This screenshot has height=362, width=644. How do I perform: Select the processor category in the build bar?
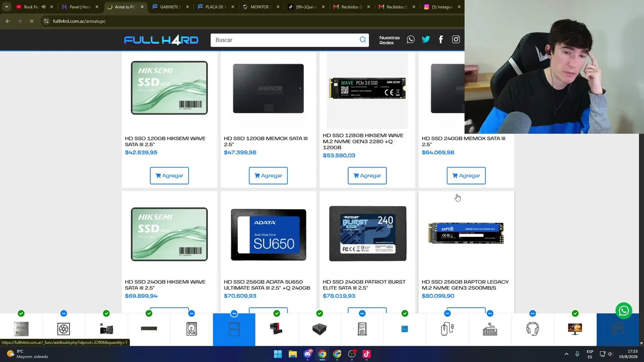coord(21,329)
